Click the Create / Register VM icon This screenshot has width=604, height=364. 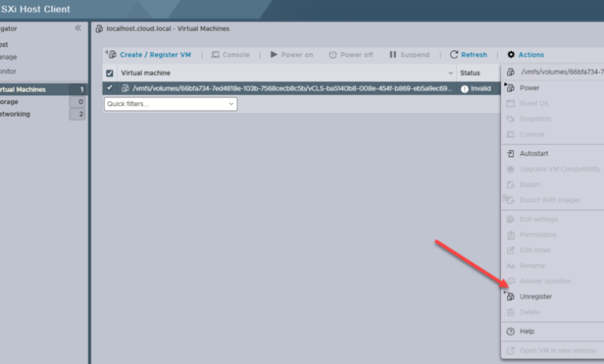[111, 54]
